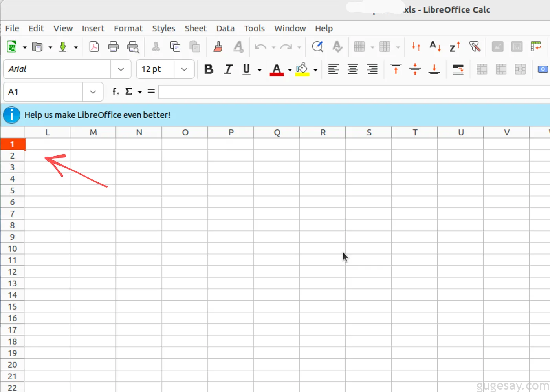Image resolution: width=550 pixels, height=392 pixels.
Task: Open the Name Box dropdown
Action: [x=93, y=92]
